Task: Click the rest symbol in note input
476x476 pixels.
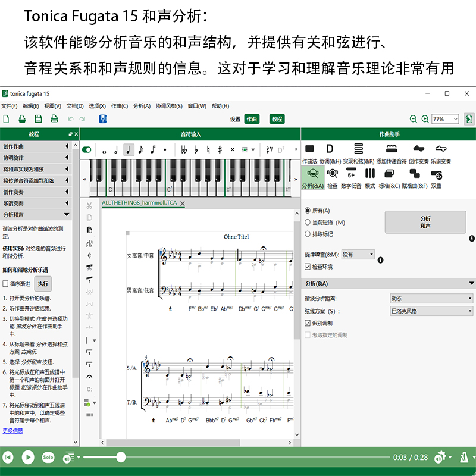Action: (x=270, y=150)
